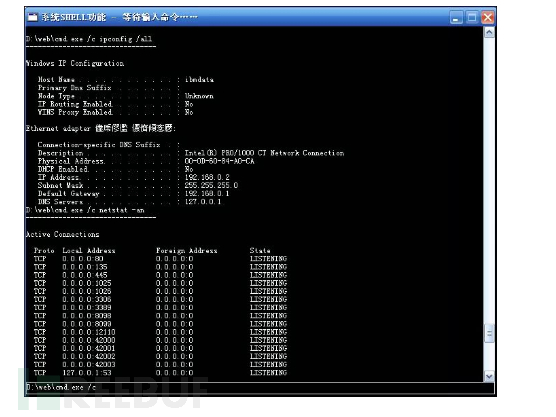Viewport: 556px width, 417px height.
Task: Click the SHELL window title text
Action: click(x=119, y=17)
